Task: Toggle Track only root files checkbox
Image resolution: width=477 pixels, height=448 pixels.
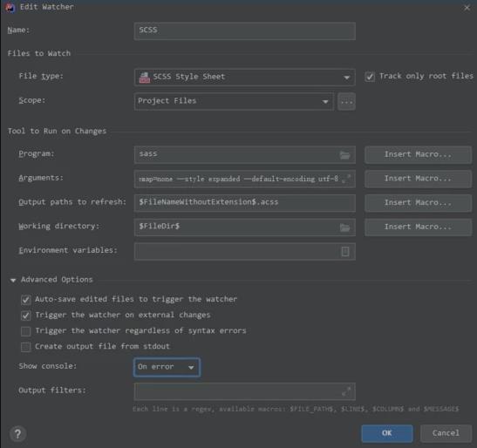Action: pos(370,77)
